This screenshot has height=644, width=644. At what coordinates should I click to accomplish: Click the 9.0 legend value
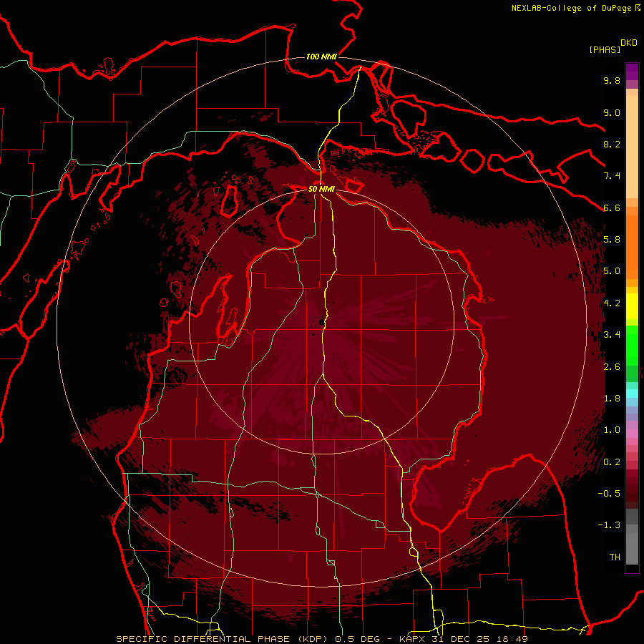612,112
